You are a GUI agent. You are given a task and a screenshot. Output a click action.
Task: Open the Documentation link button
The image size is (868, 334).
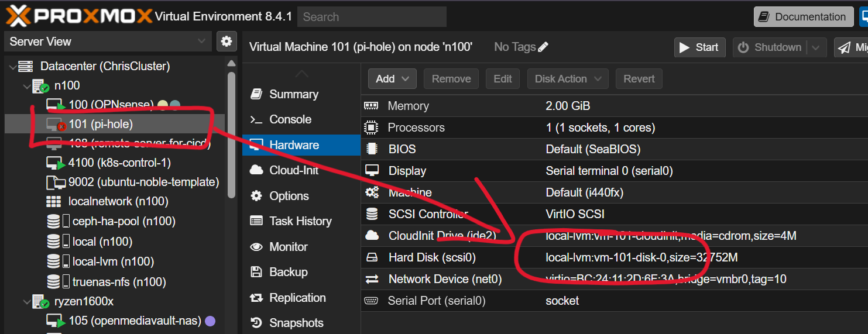tap(803, 17)
